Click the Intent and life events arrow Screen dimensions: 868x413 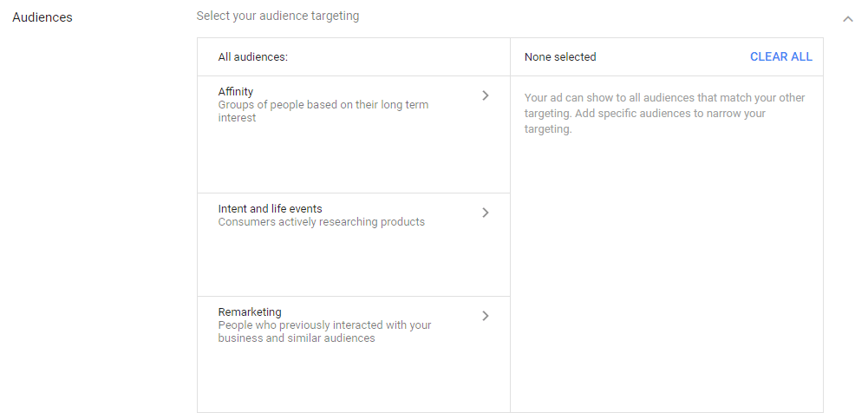[486, 213]
